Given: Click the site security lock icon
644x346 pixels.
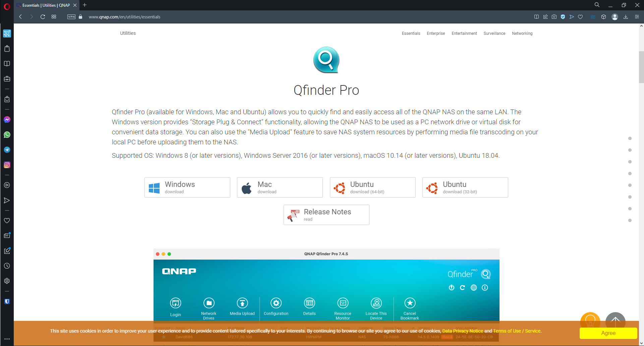Looking at the screenshot, I should 80,17.
